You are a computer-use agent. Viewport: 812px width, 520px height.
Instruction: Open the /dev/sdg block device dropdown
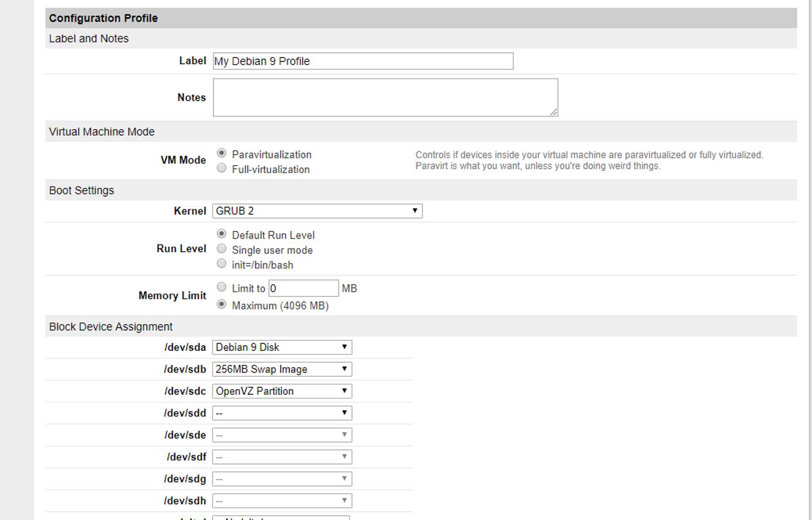point(281,478)
